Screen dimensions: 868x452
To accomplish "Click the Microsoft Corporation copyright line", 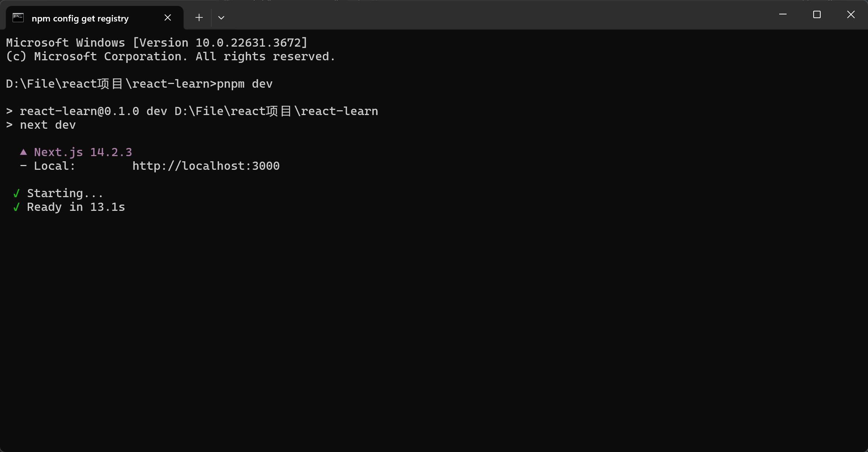I will point(170,57).
